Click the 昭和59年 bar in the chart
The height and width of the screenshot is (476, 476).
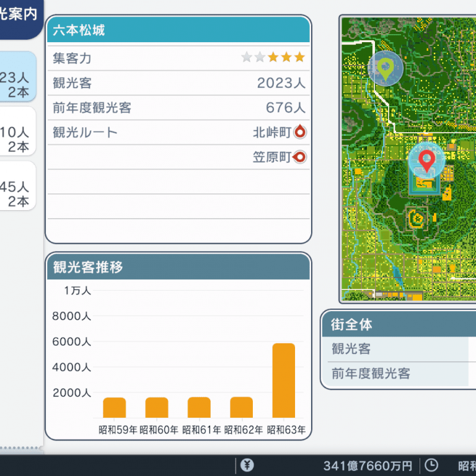tap(114, 407)
